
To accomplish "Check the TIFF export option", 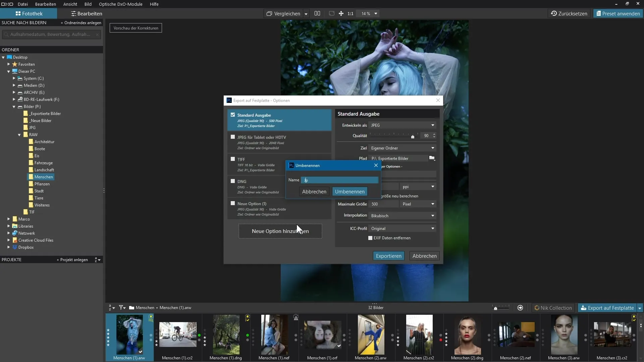I will point(233,159).
